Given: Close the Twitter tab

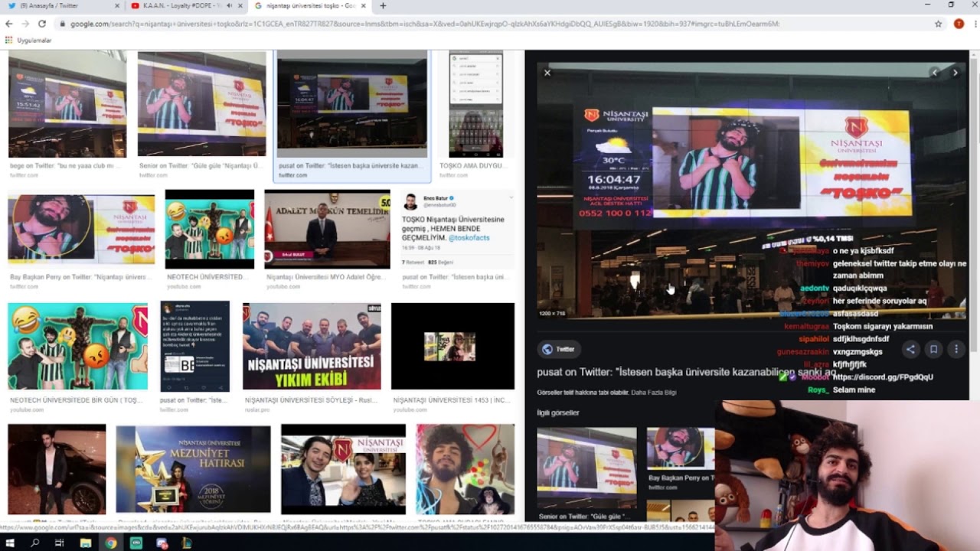Looking at the screenshot, I should [x=117, y=5].
